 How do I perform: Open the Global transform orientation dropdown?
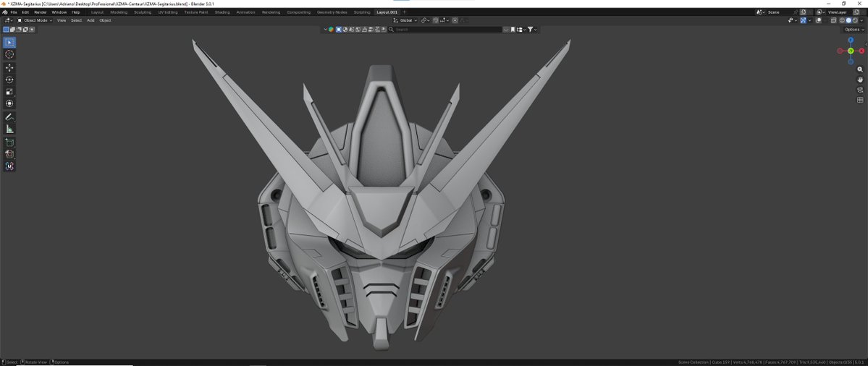405,20
